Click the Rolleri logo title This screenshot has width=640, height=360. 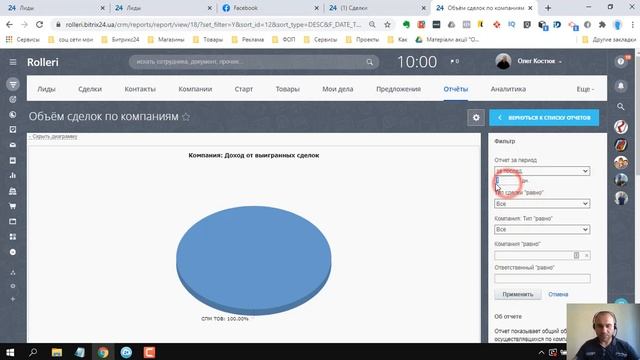point(43,62)
